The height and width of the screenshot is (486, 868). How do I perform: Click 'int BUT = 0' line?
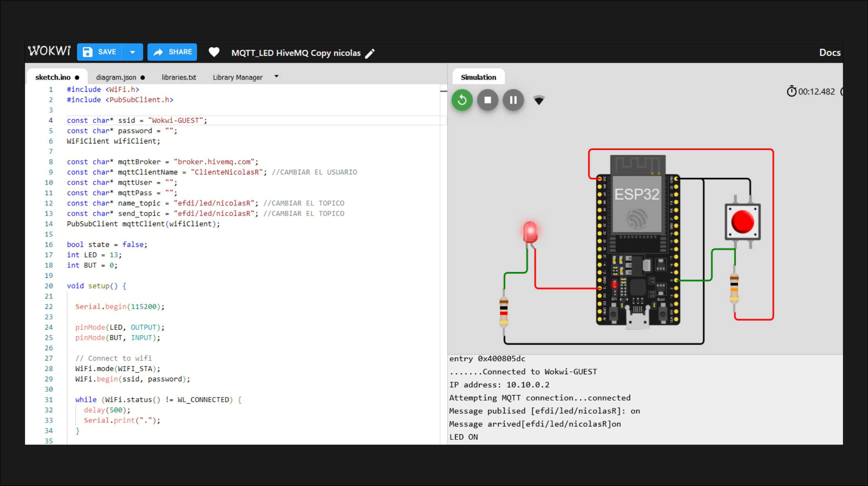tap(92, 265)
